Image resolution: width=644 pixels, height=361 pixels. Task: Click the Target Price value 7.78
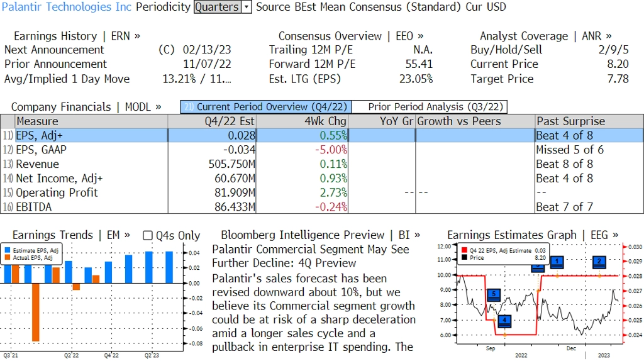(x=618, y=79)
